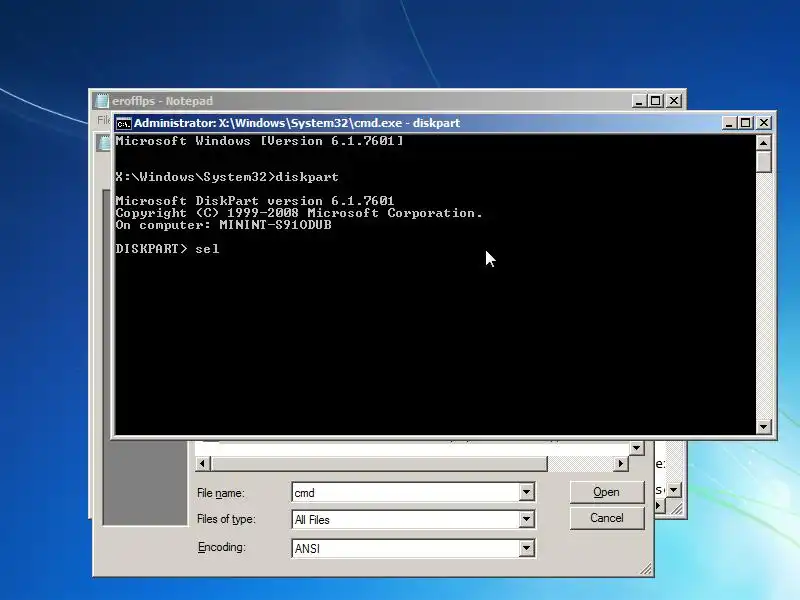Click the file list left scroll arrow
Screen dimensions: 800x600
click(x=203, y=463)
